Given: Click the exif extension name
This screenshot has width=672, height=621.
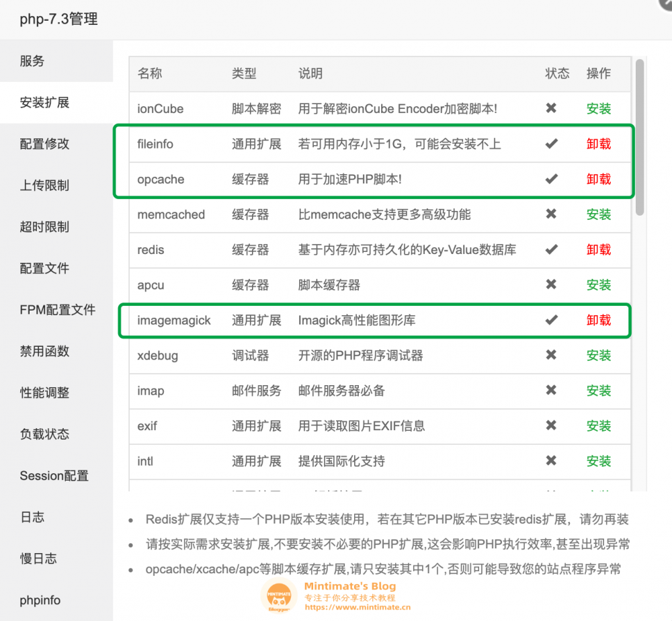Looking at the screenshot, I should point(147,426).
